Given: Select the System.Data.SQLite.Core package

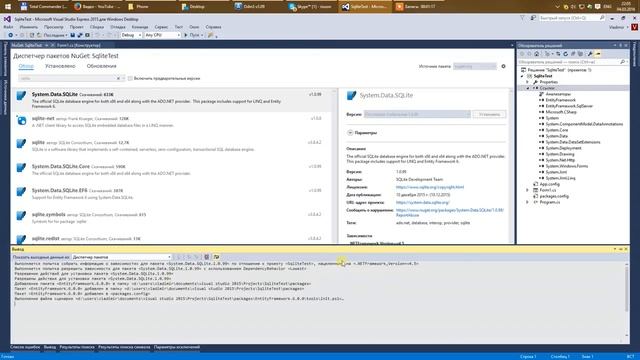Looking at the screenshot, I should tap(171, 169).
